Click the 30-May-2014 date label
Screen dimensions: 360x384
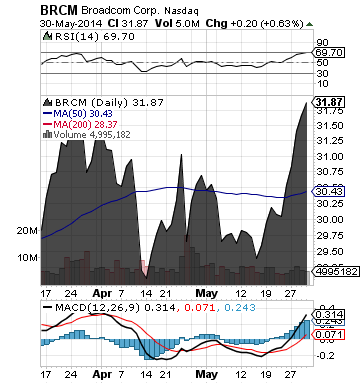(x=71, y=24)
